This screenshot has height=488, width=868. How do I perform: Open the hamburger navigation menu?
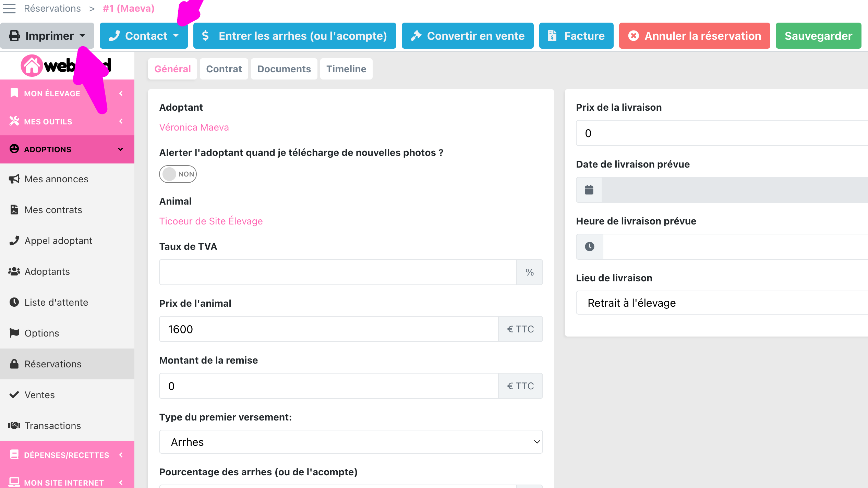(x=9, y=9)
